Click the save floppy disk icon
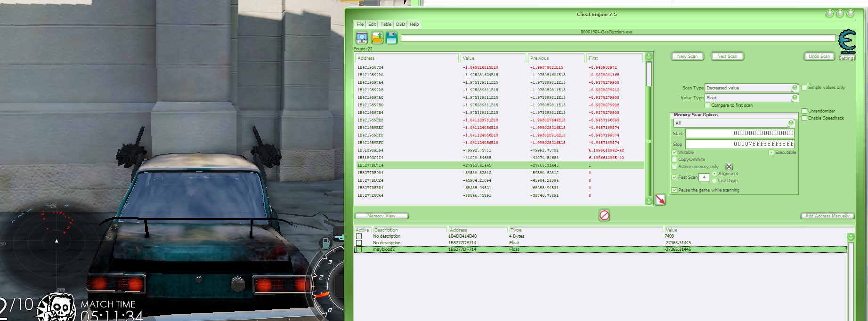 [391, 38]
